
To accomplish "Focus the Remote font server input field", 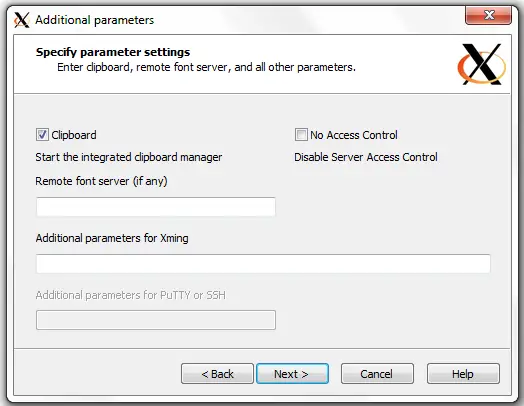I will tap(156, 207).
